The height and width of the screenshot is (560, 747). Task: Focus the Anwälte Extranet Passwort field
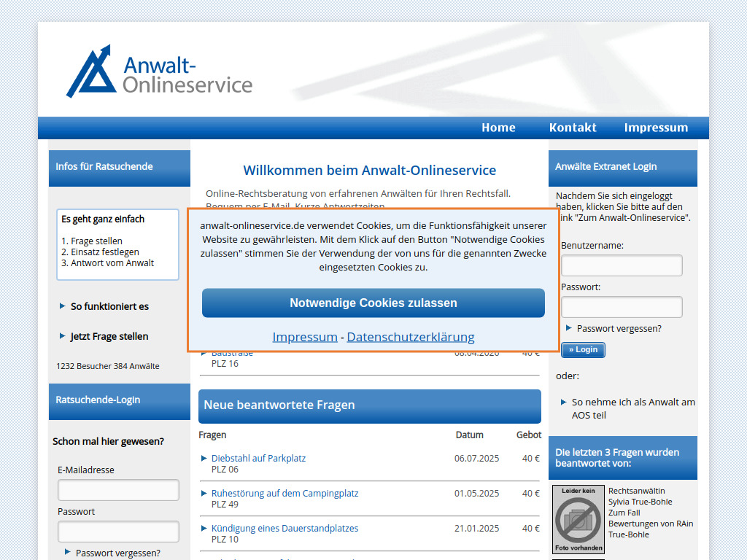[x=622, y=307]
